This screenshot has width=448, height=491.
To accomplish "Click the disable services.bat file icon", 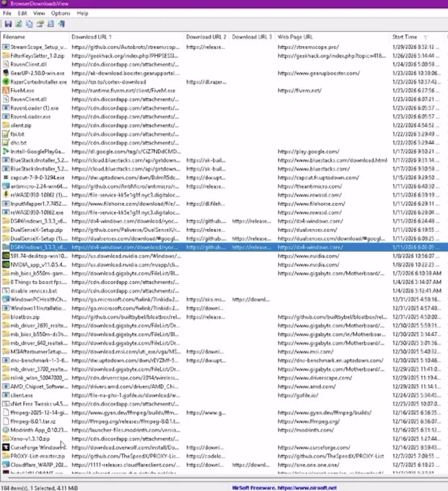I will (6, 290).
